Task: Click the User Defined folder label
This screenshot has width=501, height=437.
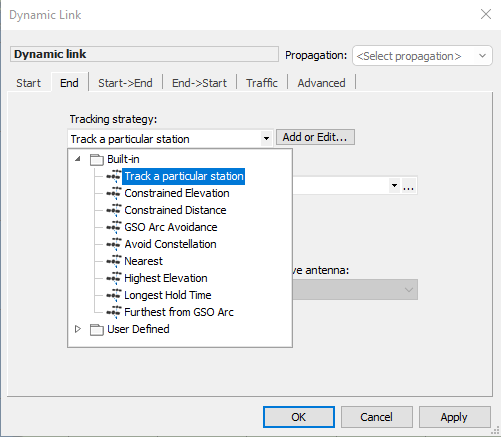Action: [138, 329]
